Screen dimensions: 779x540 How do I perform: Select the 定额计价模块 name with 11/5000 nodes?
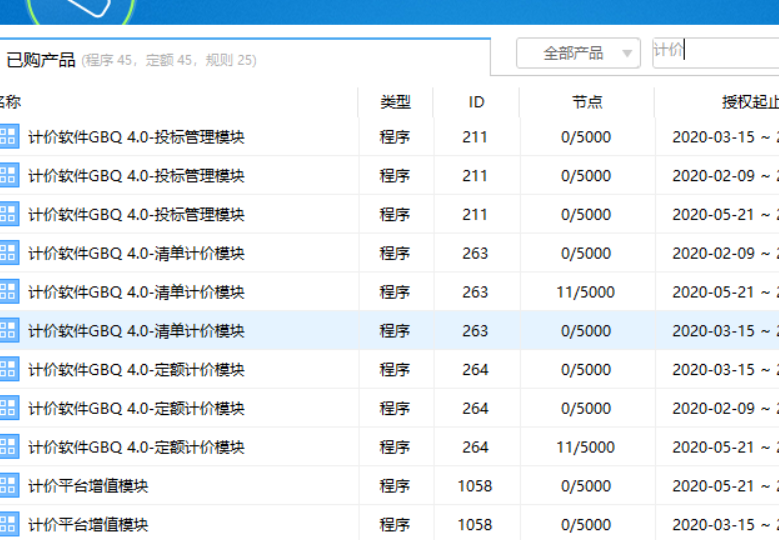pyautogui.click(x=137, y=447)
